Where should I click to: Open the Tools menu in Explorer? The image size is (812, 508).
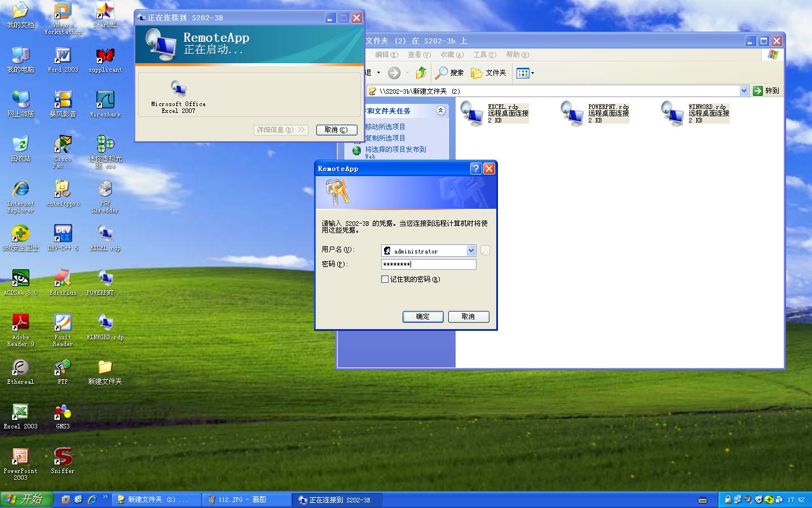[484, 55]
